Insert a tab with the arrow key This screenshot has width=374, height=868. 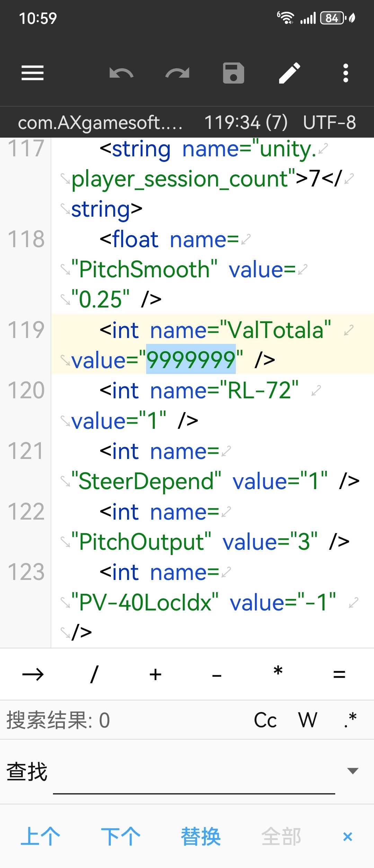pyautogui.click(x=33, y=674)
